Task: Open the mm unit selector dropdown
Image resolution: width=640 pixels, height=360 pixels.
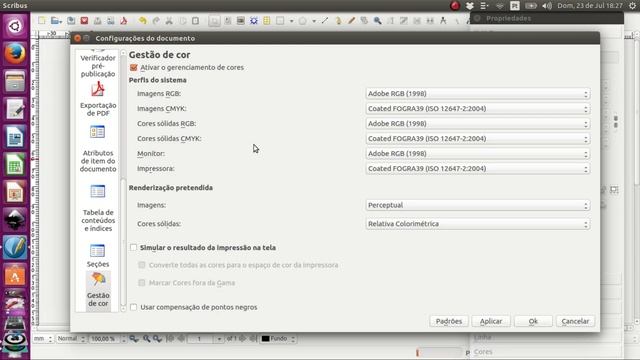Action: [x=43, y=338]
